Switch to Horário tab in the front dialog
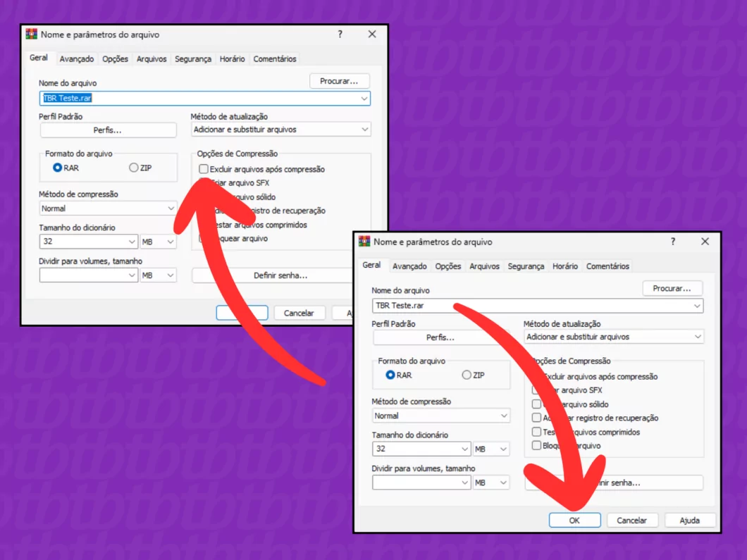The width and height of the screenshot is (747, 560). coord(565,266)
